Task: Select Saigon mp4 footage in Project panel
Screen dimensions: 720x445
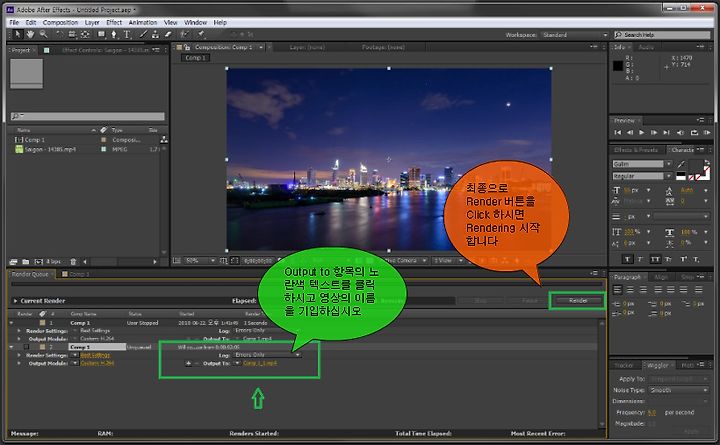Action: (x=50, y=149)
